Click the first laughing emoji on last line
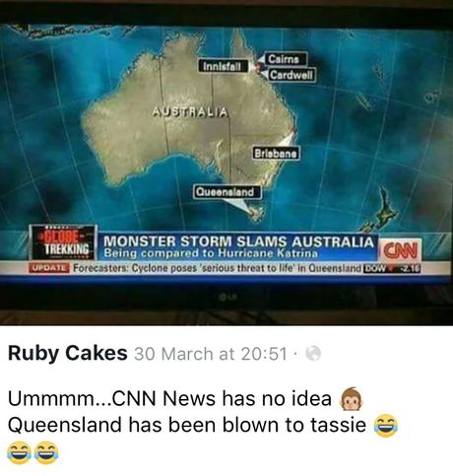Viewport: 453px width, 476px height. tap(19, 452)
